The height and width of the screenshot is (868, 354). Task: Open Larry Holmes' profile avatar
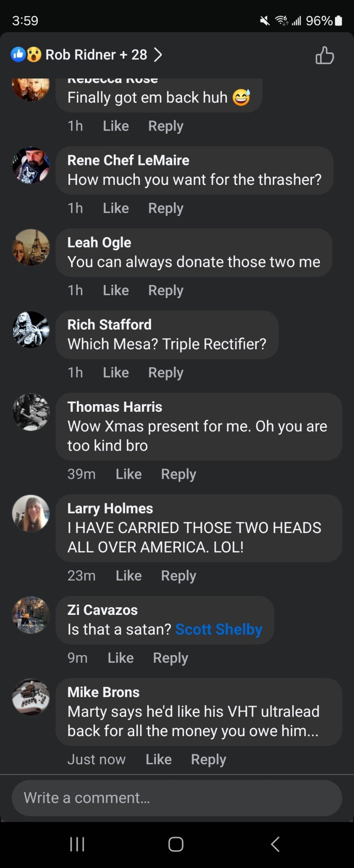click(x=31, y=514)
